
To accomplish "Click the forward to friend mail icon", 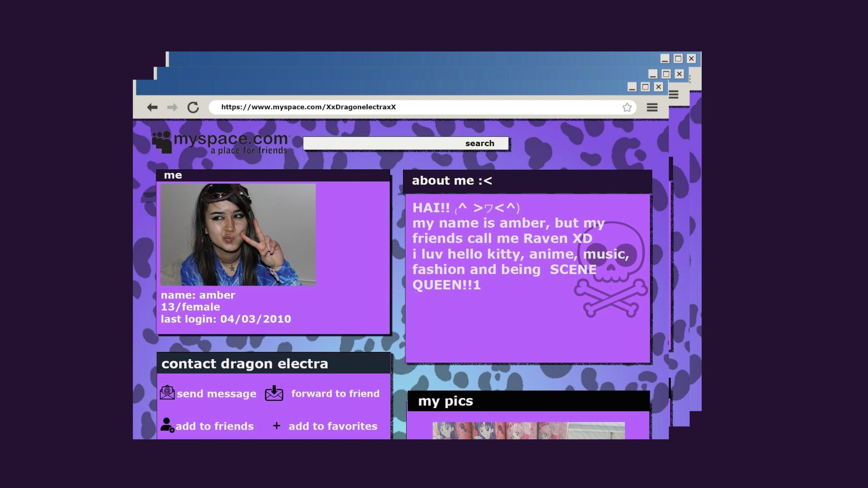I will (x=274, y=393).
